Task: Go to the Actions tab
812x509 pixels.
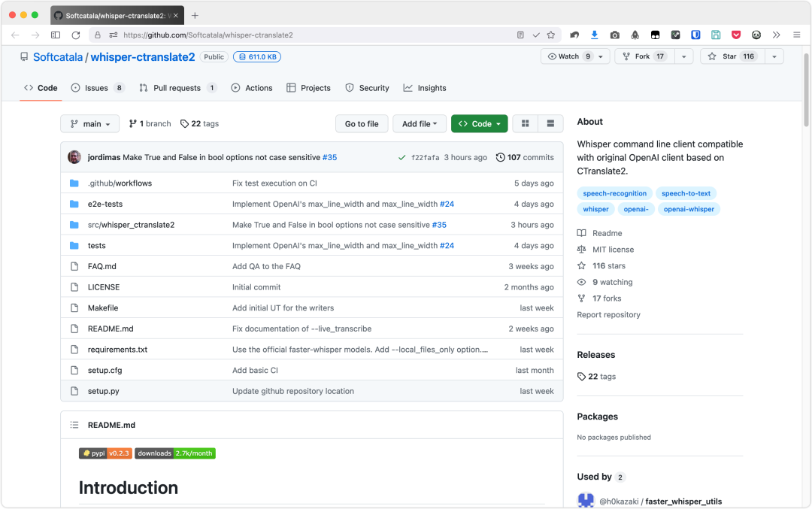Action: click(252, 88)
